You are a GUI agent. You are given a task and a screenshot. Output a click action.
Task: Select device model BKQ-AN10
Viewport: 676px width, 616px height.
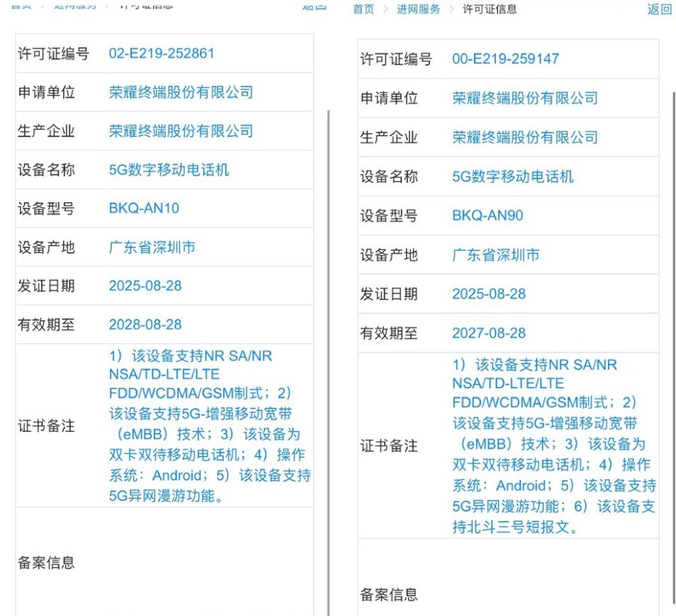coord(144,208)
